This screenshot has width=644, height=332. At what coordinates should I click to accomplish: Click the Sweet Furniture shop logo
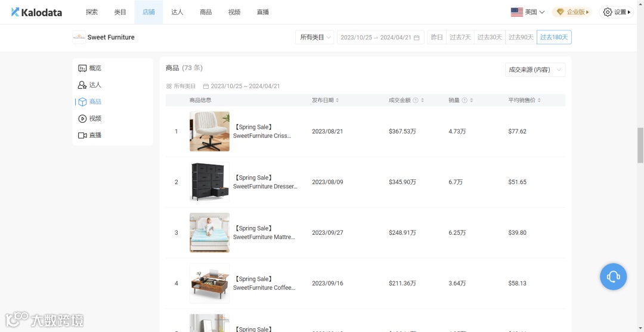tap(79, 38)
